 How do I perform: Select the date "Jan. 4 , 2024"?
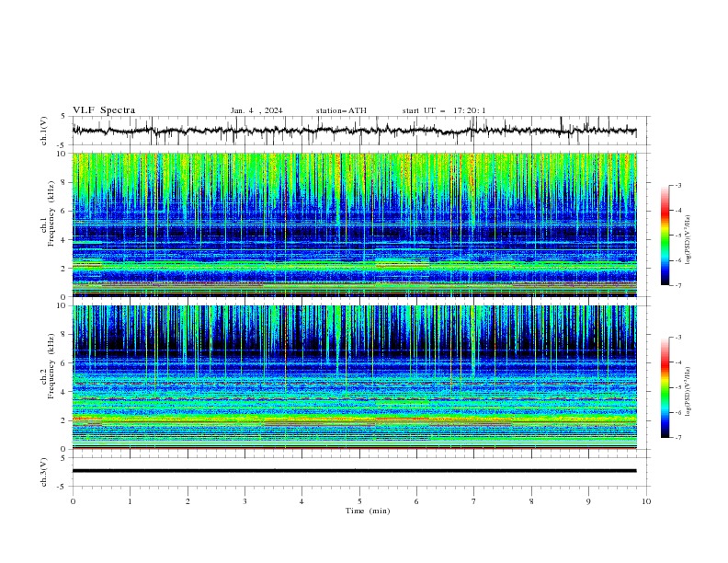(x=256, y=110)
